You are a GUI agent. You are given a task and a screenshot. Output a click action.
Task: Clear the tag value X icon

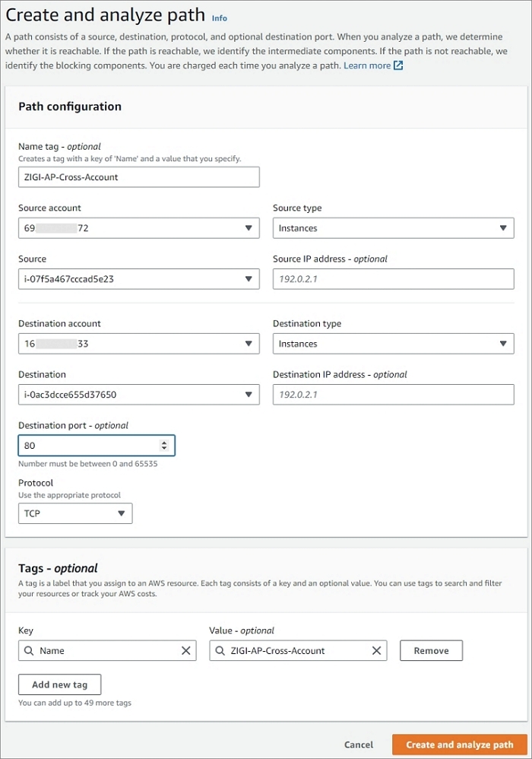pyautogui.click(x=376, y=651)
